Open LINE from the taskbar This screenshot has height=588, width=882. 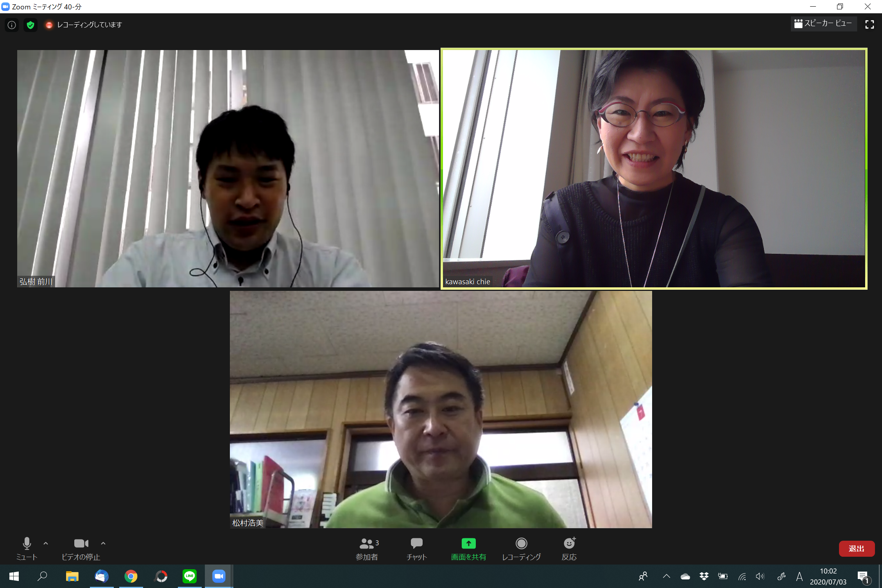[190, 576]
